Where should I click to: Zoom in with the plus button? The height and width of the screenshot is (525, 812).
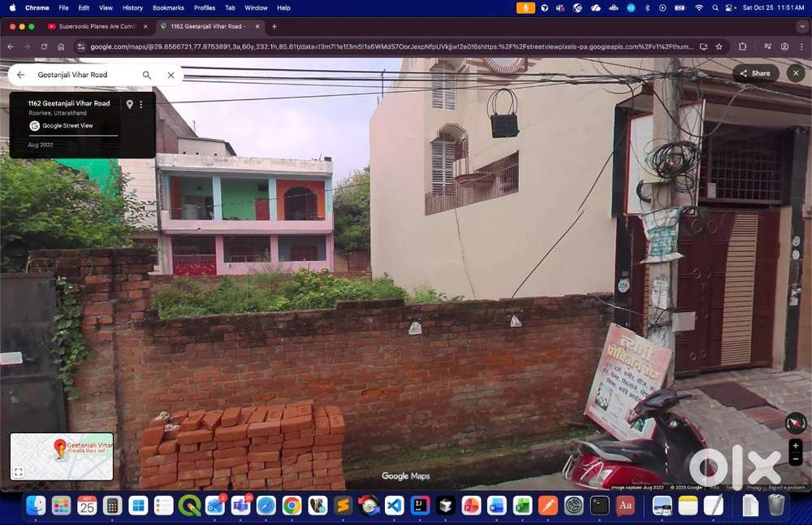point(796,445)
